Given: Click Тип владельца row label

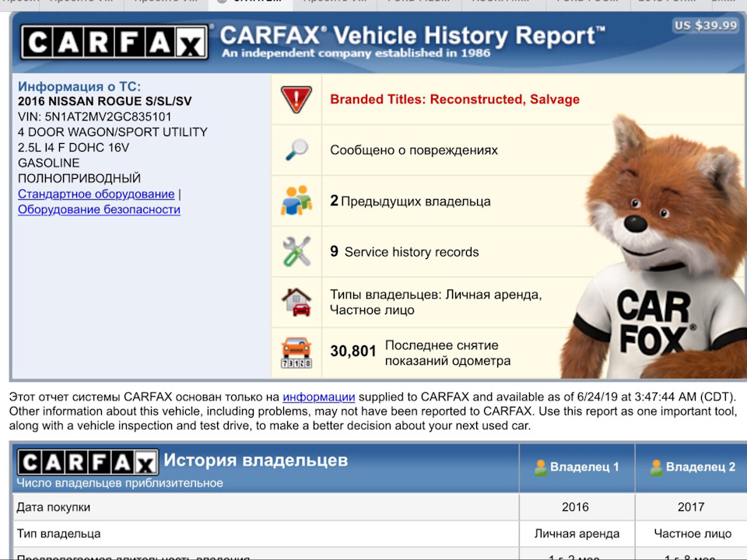Looking at the screenshot, I should [x=58, y=534].
